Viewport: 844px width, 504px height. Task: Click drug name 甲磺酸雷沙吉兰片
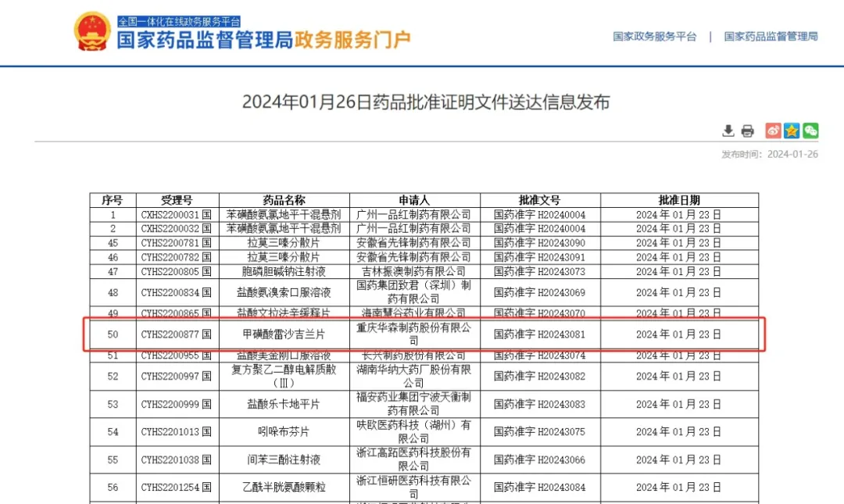pos(284,334)
